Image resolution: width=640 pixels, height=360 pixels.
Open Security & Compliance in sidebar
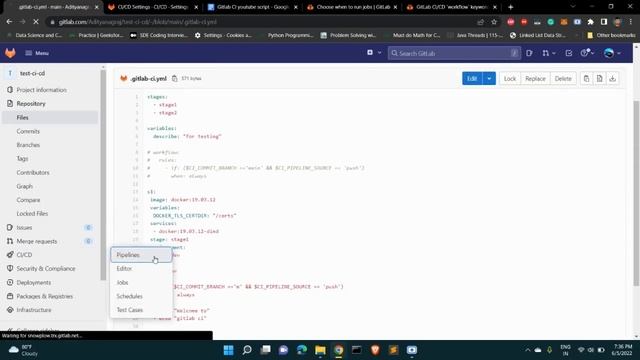click(x=46, y=269)
